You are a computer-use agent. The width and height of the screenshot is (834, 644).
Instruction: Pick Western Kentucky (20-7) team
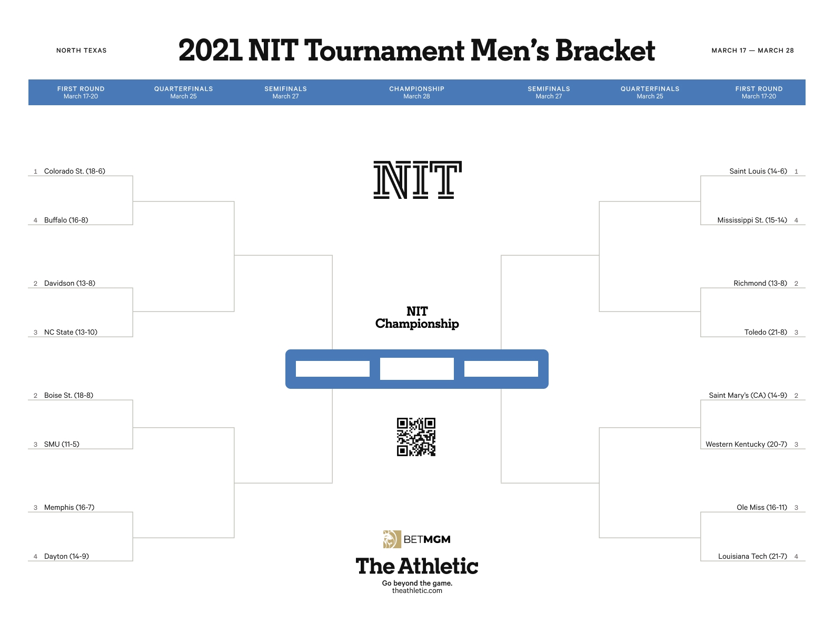click(746, 444)
